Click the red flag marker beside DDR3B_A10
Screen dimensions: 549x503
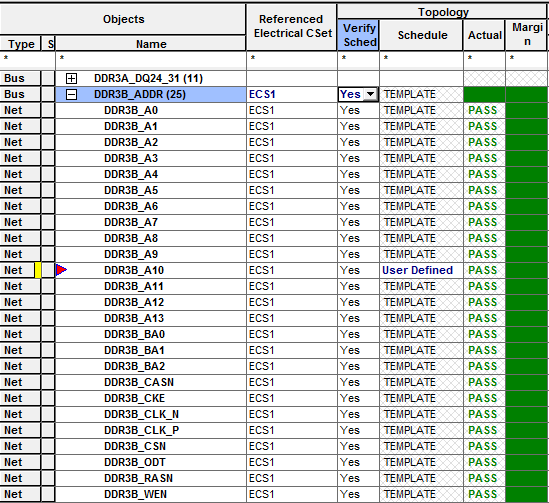coord(61,270)
